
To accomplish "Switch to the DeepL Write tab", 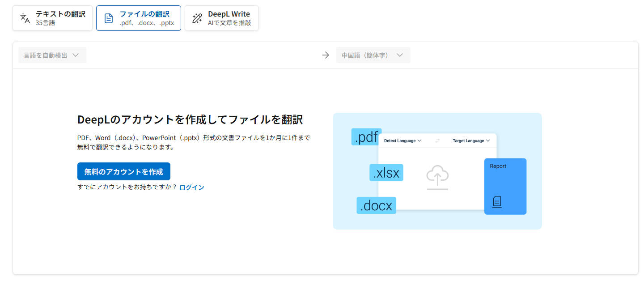I will pos(221,18).
